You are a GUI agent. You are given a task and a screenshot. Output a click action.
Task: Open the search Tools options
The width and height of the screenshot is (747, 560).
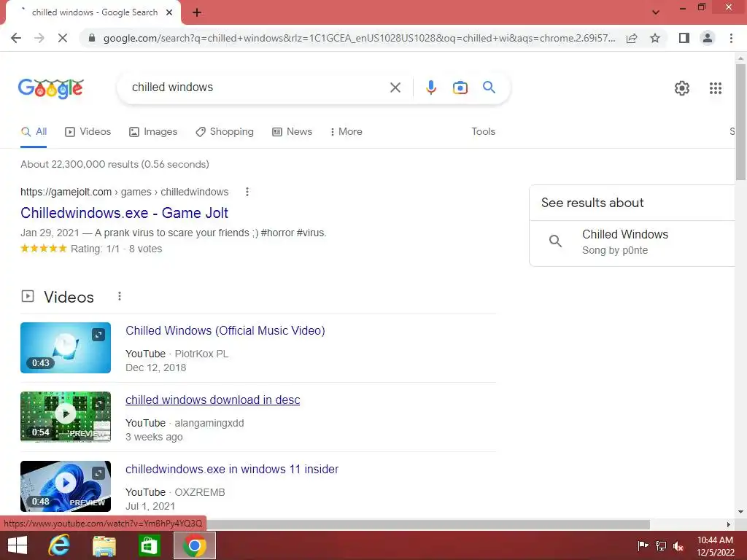point(483,132)
